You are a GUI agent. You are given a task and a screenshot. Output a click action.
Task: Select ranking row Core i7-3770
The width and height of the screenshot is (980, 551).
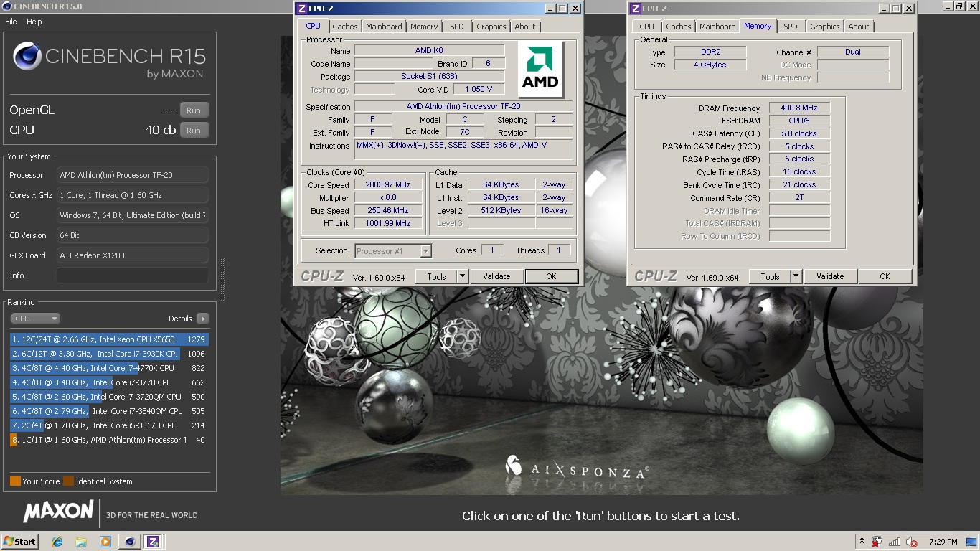tap(109, 382)
